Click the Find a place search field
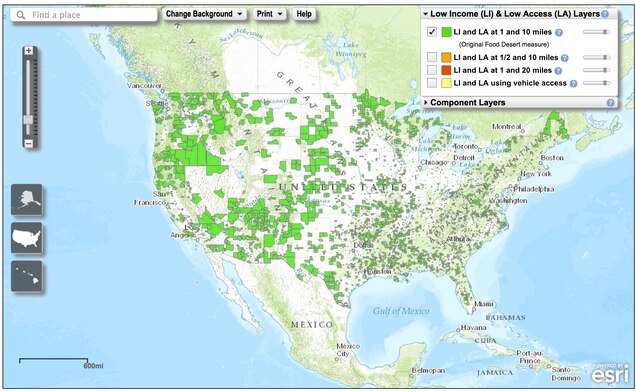This screenshot has height=392, width=636. [84, 15]
